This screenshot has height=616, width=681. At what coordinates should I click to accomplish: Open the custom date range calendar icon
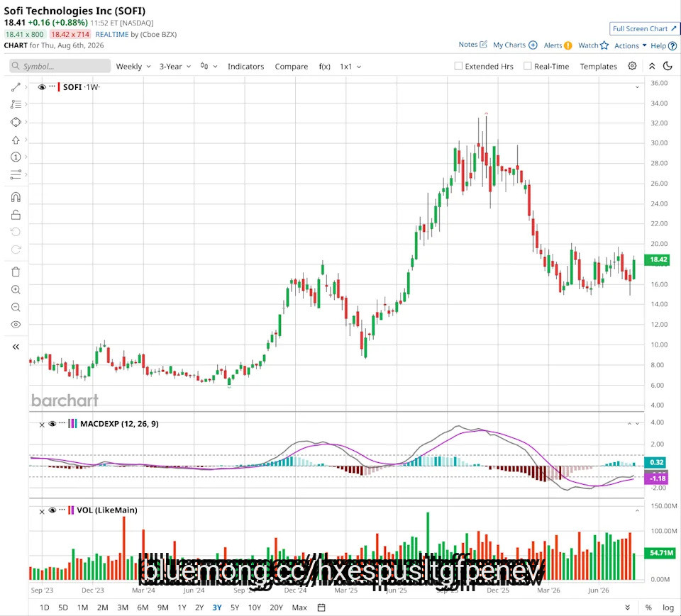(x=321, y=607)
